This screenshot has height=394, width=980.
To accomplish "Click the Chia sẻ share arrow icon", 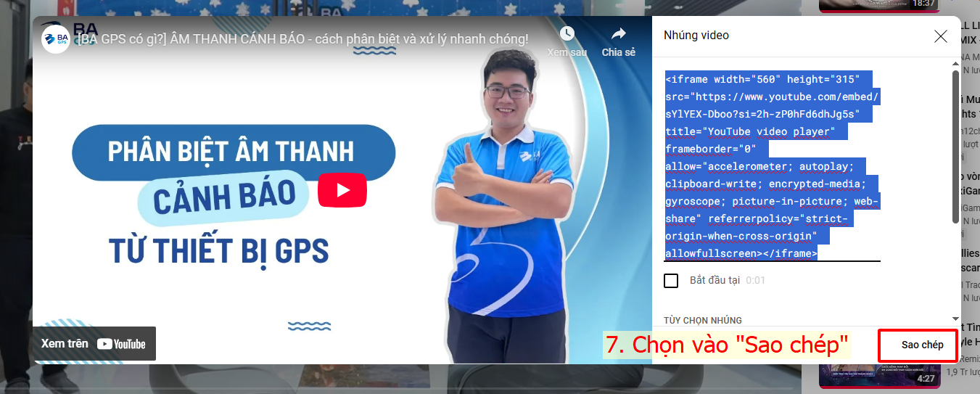I will tap(618, 33).
